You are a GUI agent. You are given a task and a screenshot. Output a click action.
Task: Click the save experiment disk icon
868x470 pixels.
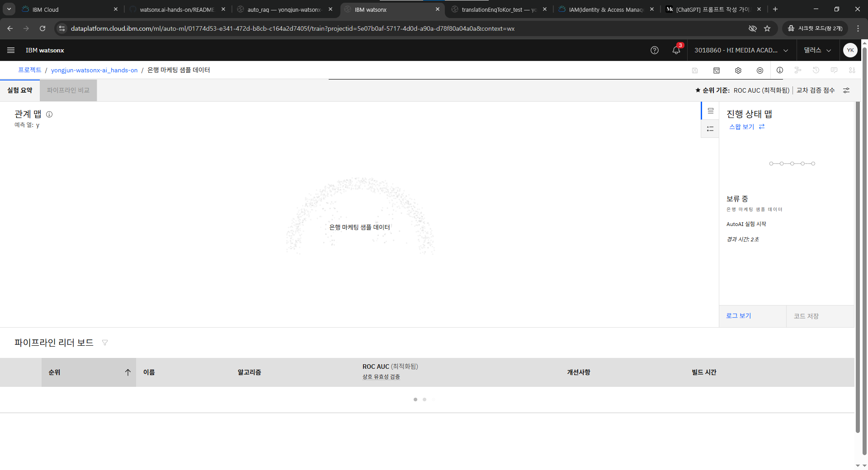coord(695,70)
